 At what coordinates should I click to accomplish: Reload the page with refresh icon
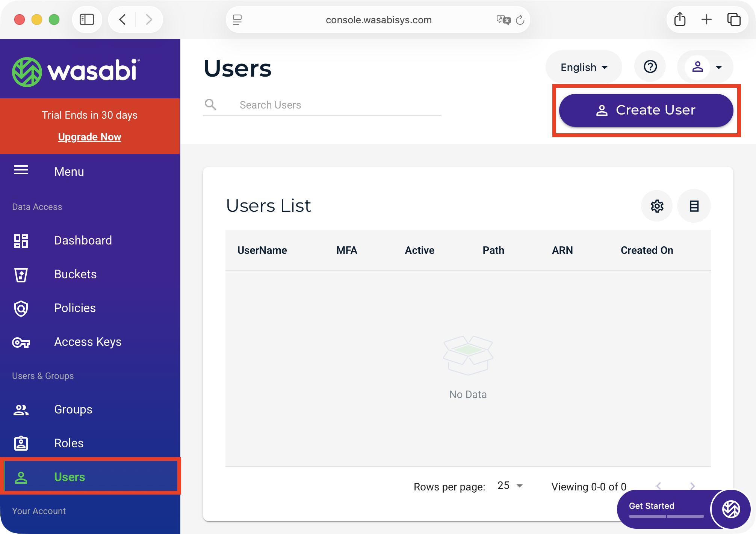520,20
